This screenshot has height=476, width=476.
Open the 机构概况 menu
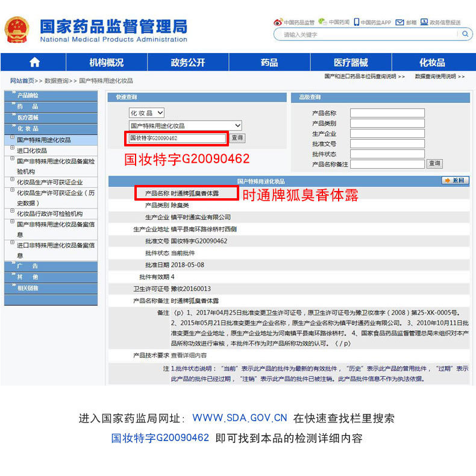pyautogui.click(x=107, y=62)
